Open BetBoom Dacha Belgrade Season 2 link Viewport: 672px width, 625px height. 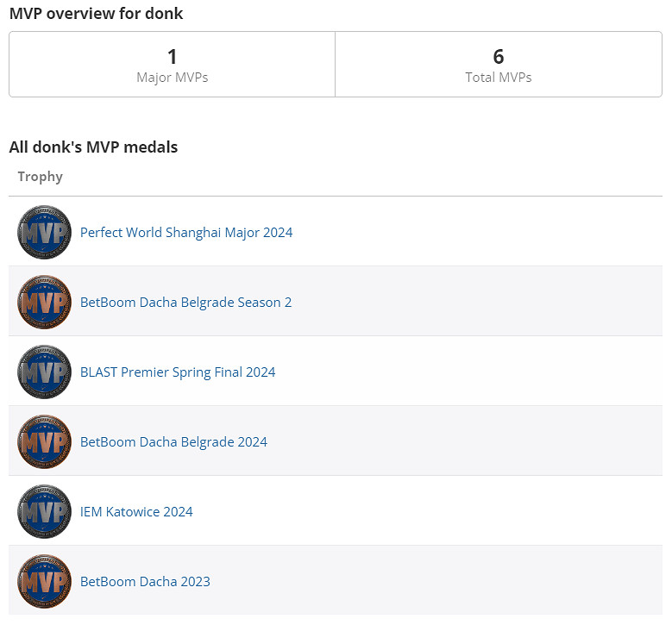(185, 303)
